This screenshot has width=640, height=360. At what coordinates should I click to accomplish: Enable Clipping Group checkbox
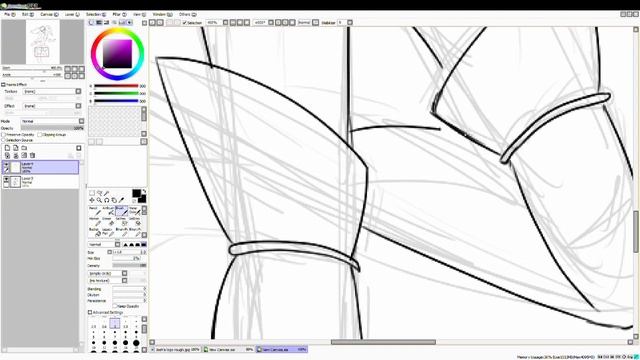(x=40, y=134)
